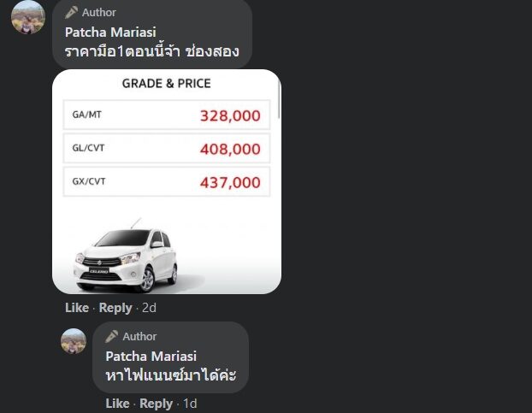Open the reply comment's profile avatar
The image size is (532, 413).
pos(74,341)
